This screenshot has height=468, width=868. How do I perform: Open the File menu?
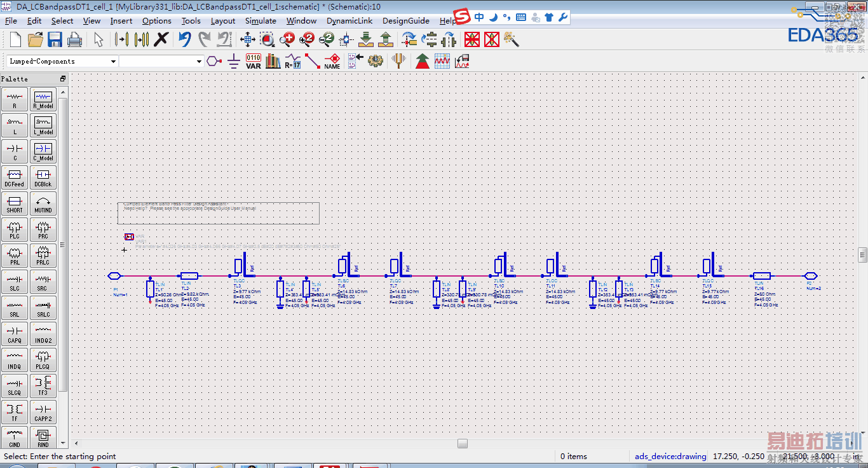11,20
